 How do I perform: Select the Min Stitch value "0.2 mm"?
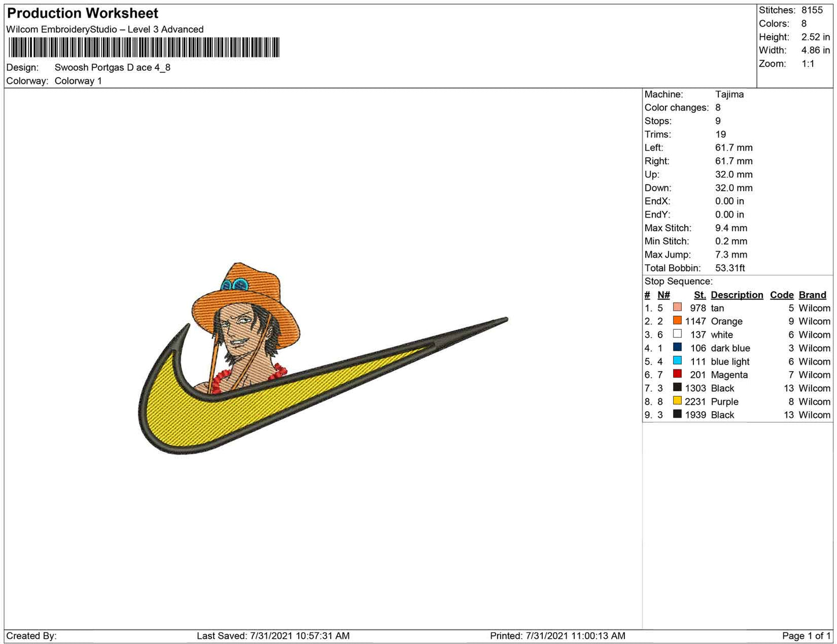[731, 241]
